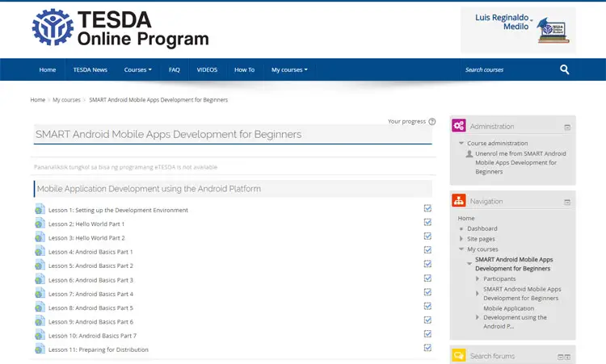Open the VIDEOS menu item
The image size is (606, 364).
pyautogui.click(x=207, y=70)
